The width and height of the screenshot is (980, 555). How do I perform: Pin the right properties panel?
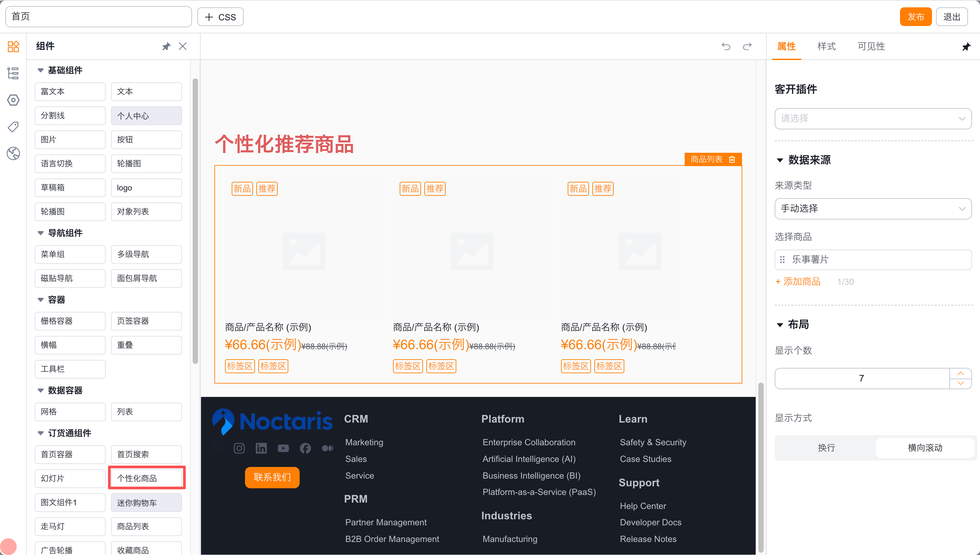(x=966, y=47)
